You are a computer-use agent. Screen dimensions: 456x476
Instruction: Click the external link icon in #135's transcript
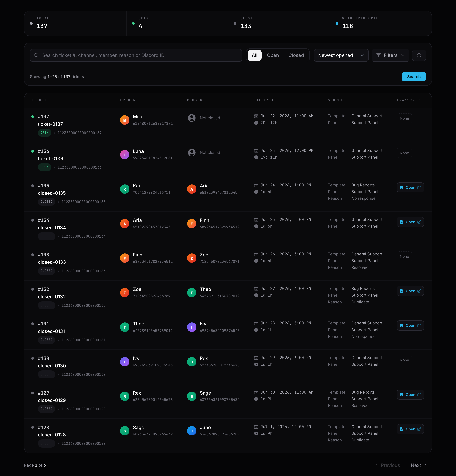pos(419,188)
